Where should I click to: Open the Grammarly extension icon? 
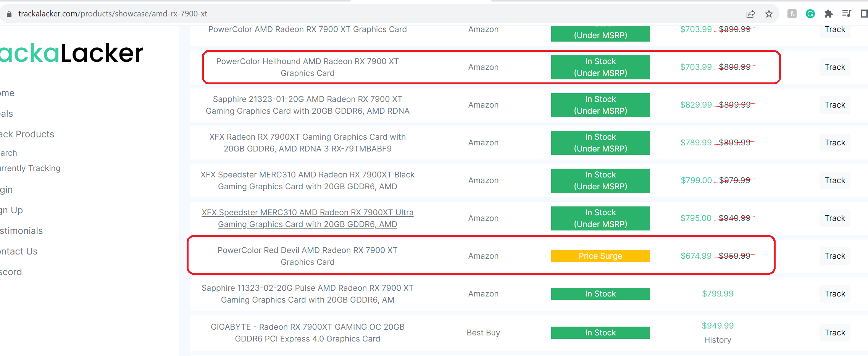tap(810, 14)
